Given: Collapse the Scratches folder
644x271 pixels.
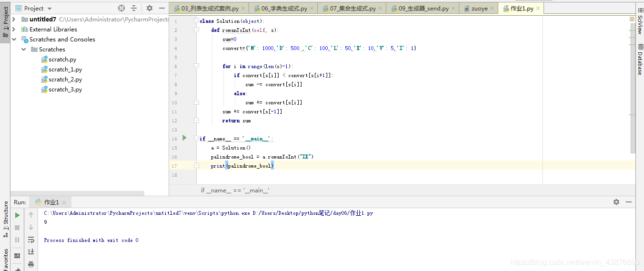Looking at the screenshot, I should point(24,49).
